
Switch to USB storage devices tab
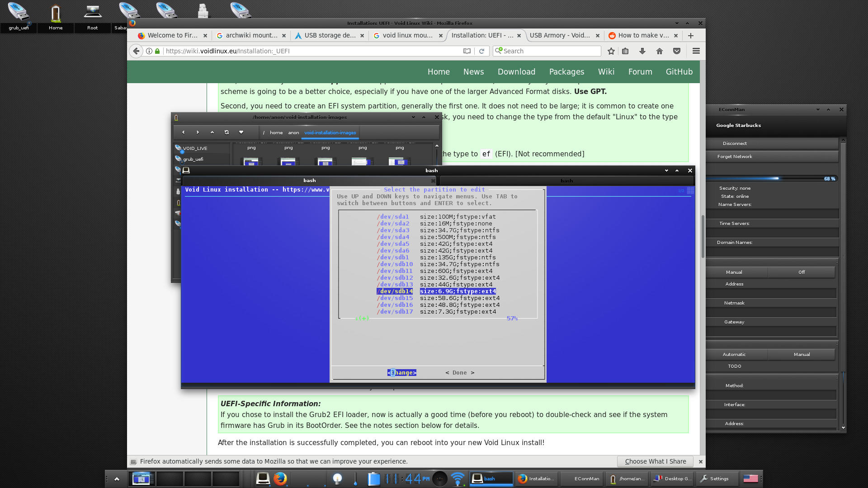330,36
